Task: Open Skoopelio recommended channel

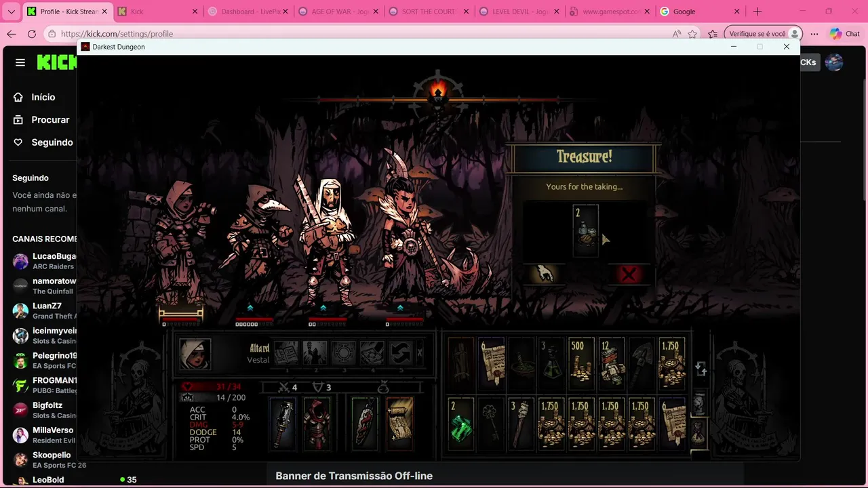Action: [44, 460]
